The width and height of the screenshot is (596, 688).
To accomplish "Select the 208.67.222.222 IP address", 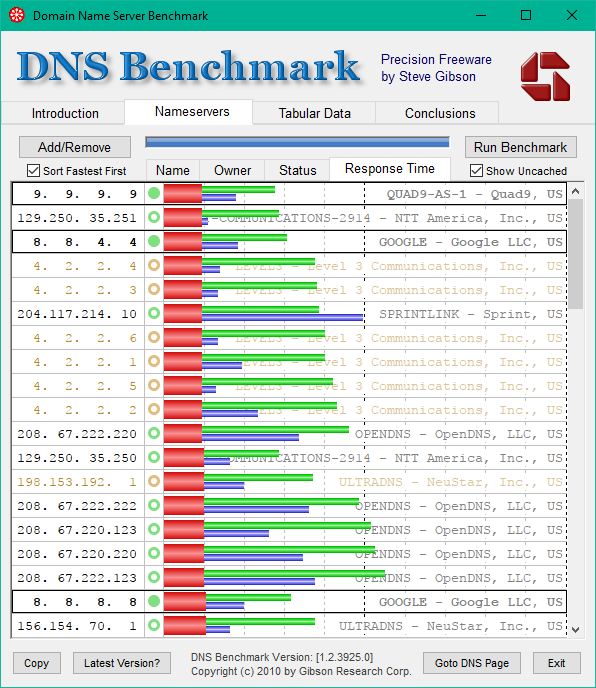I will [x=78, y=505].
